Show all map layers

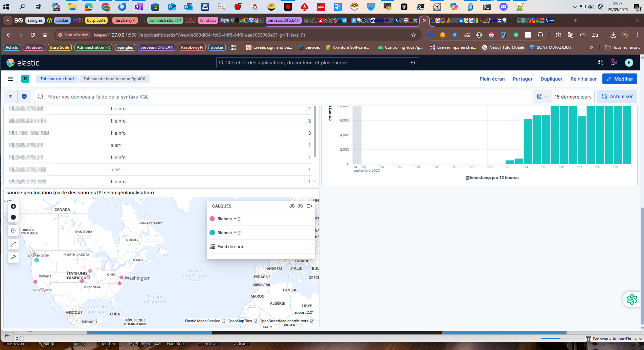[x=300, y=206]
